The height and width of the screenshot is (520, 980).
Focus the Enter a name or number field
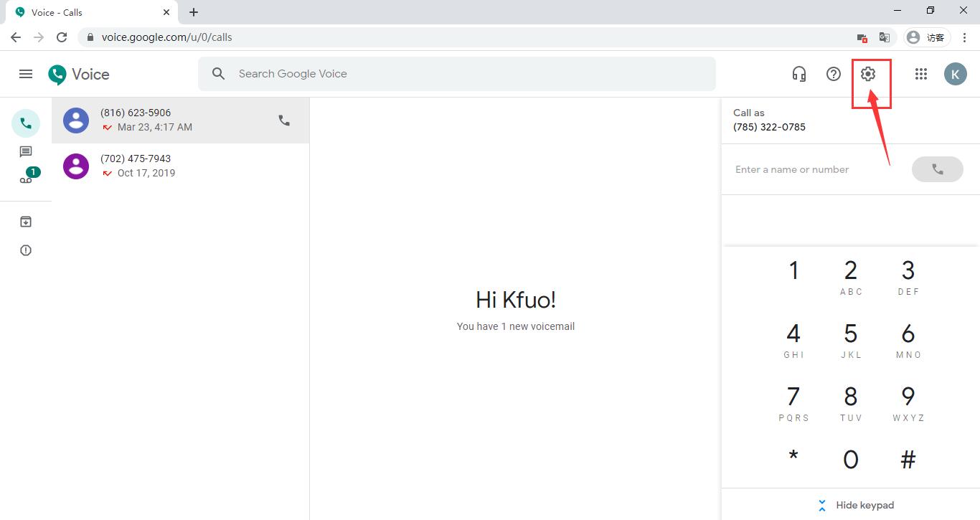814,169
